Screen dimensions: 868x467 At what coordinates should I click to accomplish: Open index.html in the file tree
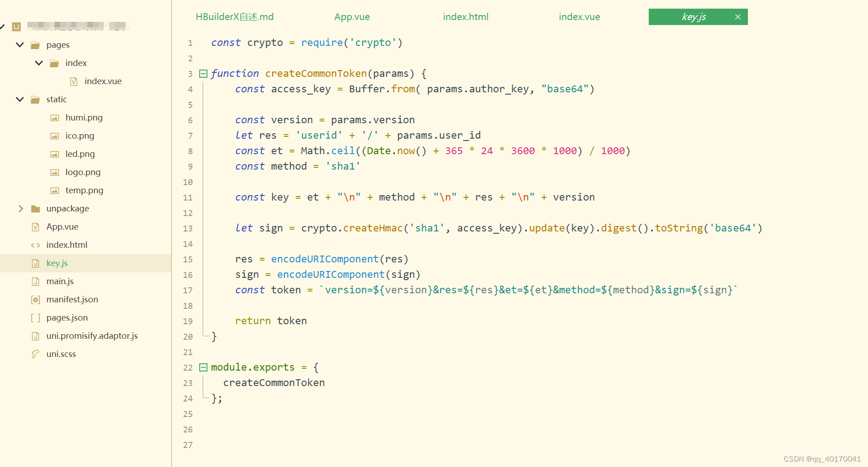(x=67, y=245)
